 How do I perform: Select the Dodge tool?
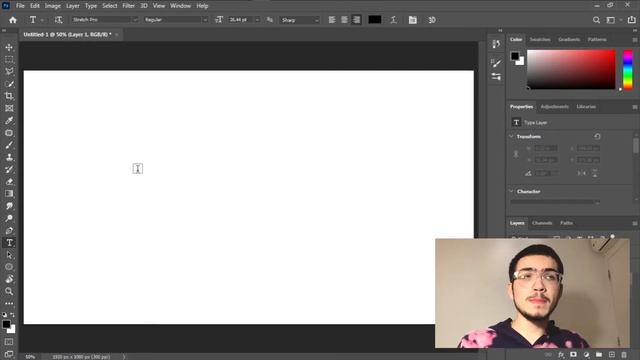coord(9,218)
